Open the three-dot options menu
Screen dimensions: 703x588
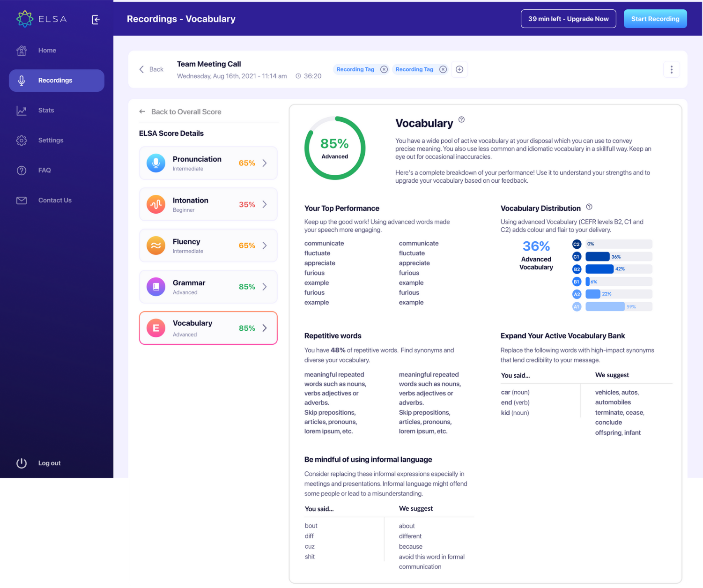(672, 69)
